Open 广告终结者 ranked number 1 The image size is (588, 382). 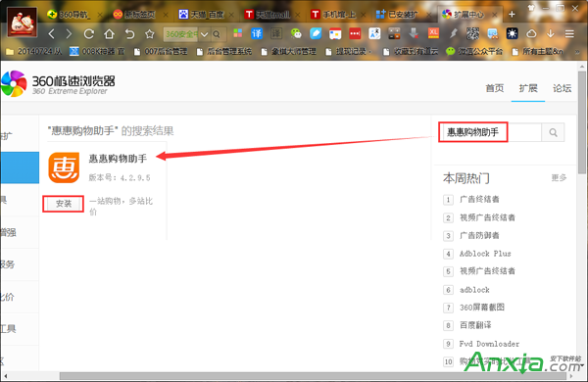point(479,199)
